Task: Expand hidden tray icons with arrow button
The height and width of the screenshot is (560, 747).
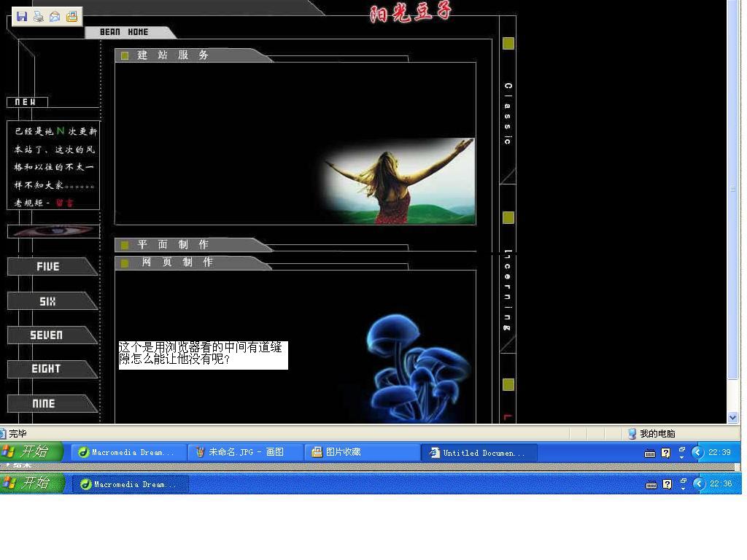Action: pyautogui.click(x=698, y=452)
